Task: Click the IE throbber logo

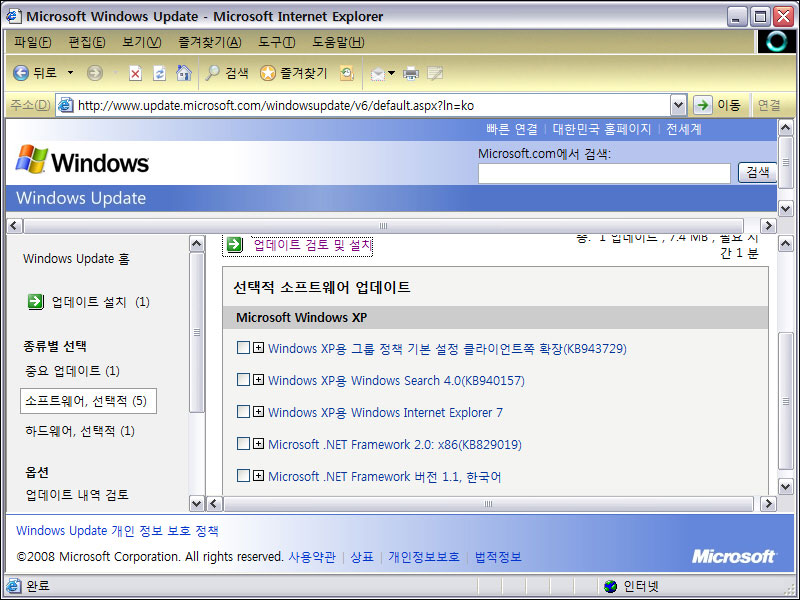Action: (x=776, y=42)
